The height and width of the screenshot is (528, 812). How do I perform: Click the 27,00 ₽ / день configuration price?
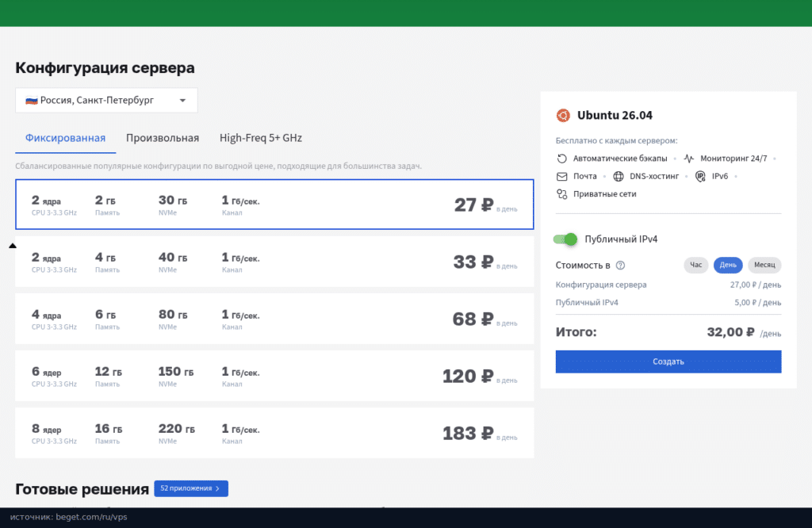coord(756,285)
